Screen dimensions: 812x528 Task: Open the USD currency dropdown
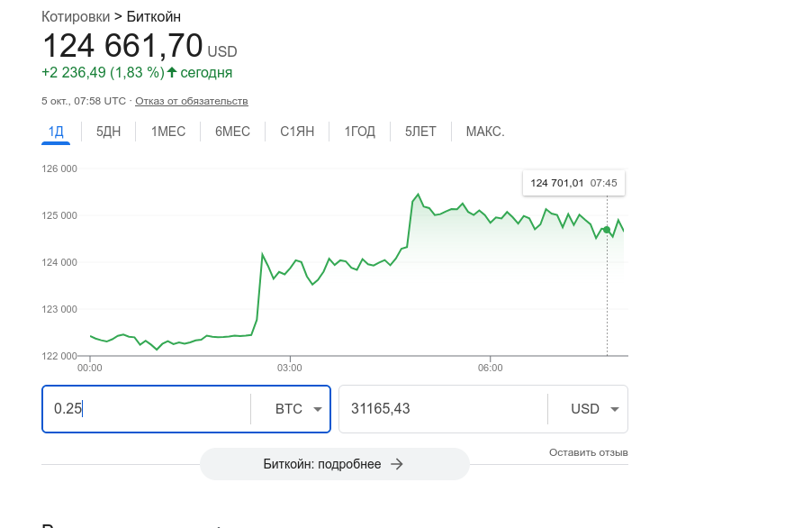tap(596, 409)
